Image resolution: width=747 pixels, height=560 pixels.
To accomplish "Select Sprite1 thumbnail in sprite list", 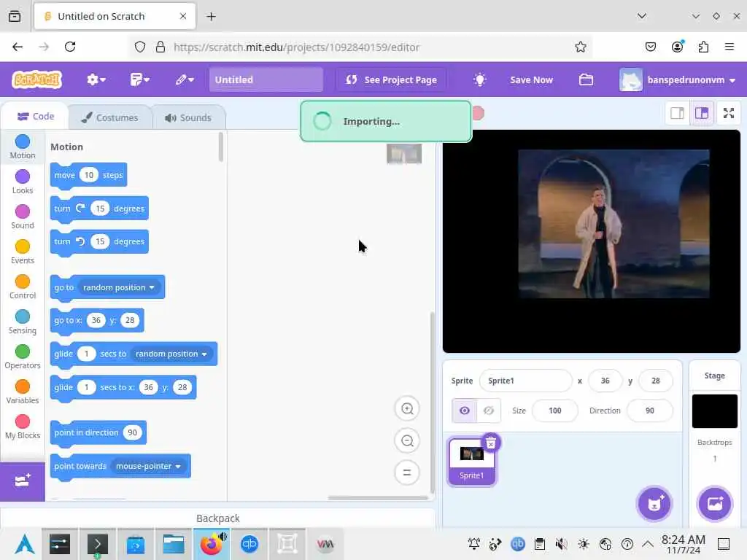I will click(472, 462).
